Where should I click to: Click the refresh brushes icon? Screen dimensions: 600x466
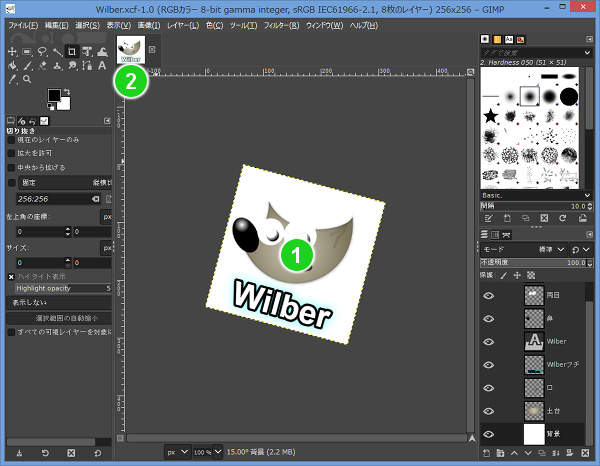pyautogui.click(x=564, y=217)
